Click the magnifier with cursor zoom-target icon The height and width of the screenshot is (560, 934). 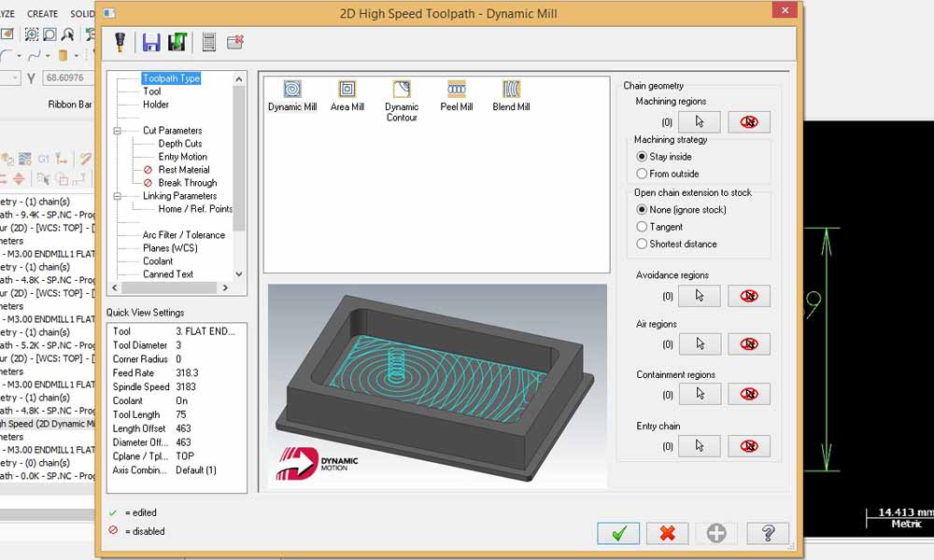point(67,35)
